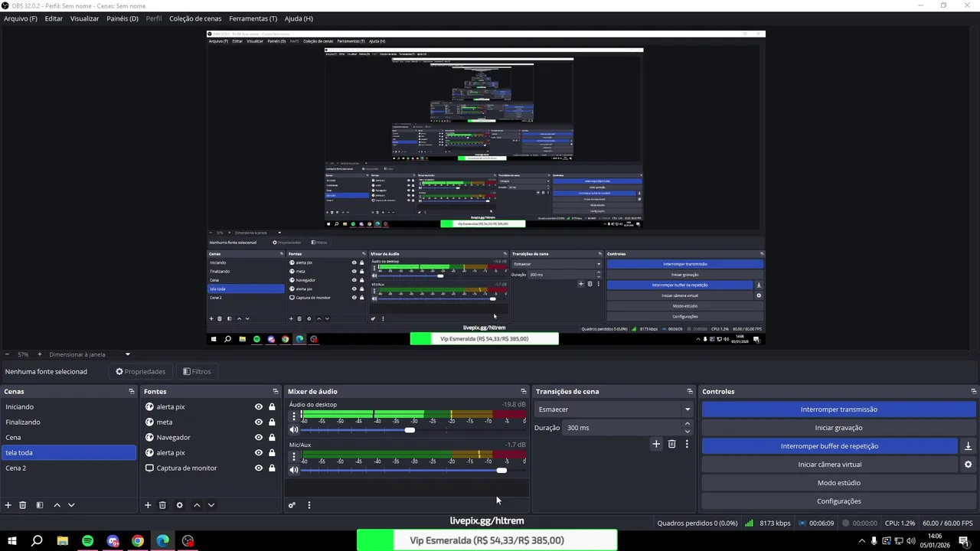Start virtual camera with Iniciar câmera virtual

tap(829, 465)
